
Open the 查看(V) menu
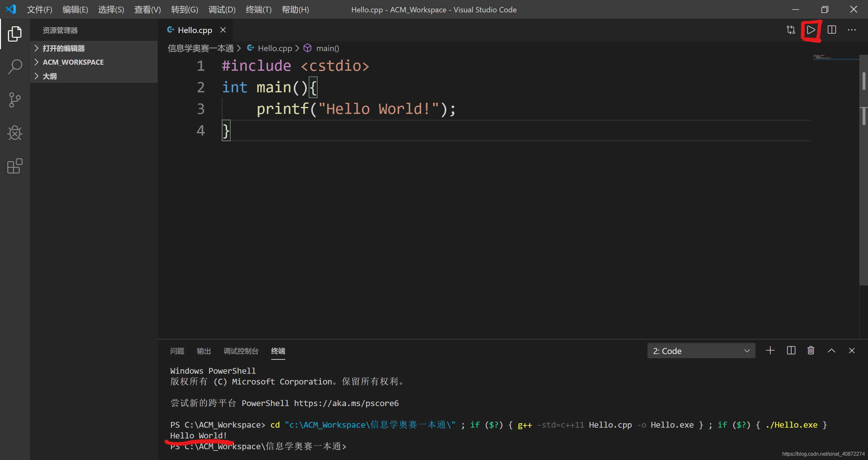click(x=148, y=10)
